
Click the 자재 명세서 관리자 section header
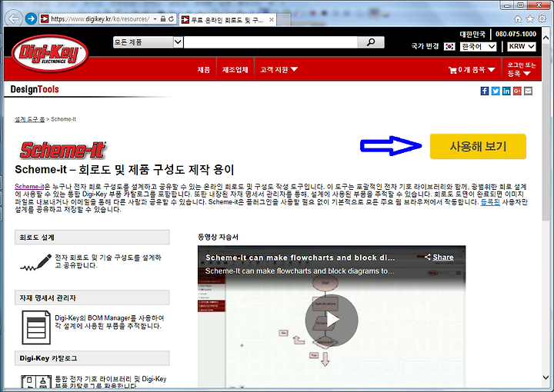point(92,297)
